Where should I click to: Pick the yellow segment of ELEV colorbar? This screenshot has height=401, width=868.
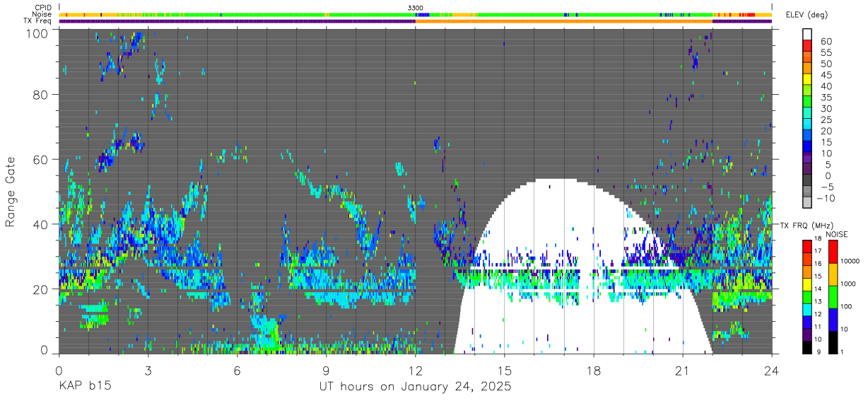click(x=807, y=80)
